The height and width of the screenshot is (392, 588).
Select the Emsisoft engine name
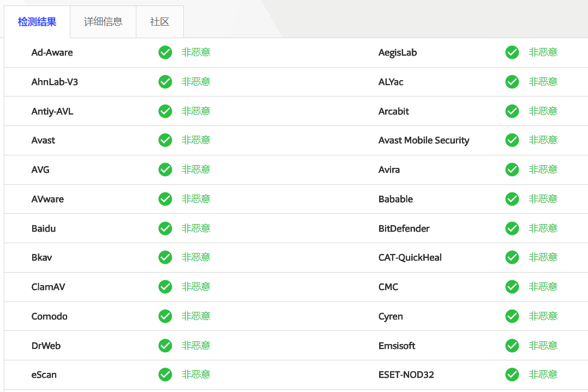(x=397, y=346)
